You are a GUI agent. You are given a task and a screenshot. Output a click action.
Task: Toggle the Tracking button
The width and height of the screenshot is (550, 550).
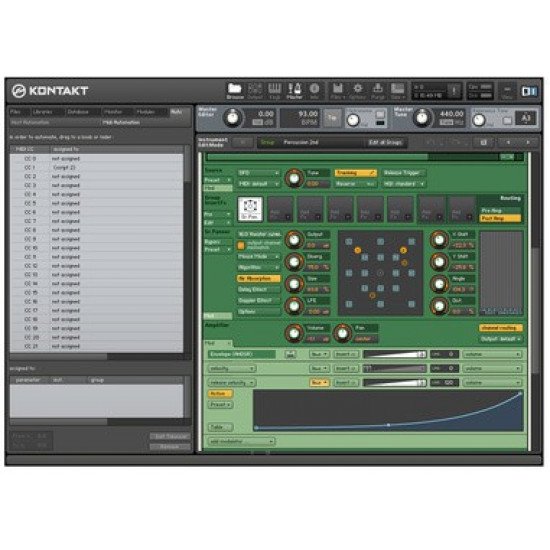point(356,173)
